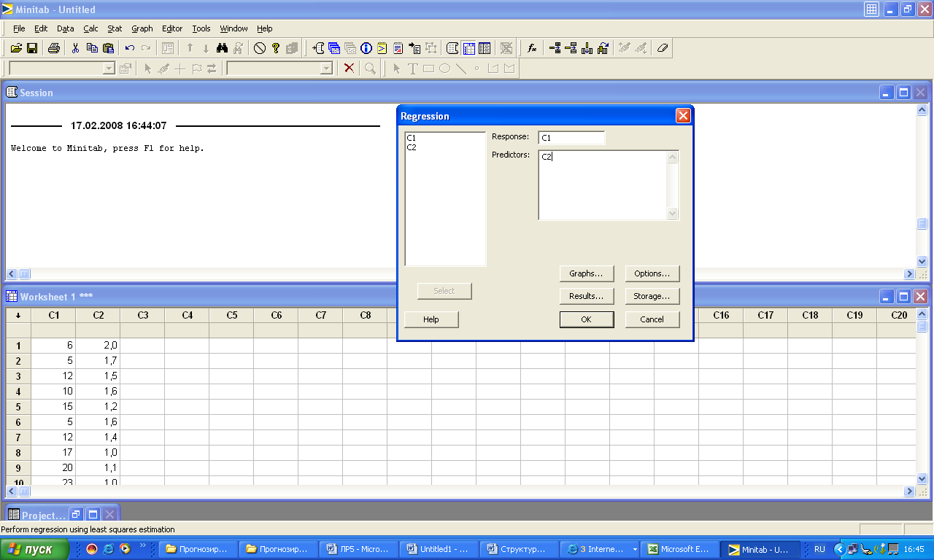Click the Move Columns toolbar icon
934x560 pixels.
click(x=603, y=48)
